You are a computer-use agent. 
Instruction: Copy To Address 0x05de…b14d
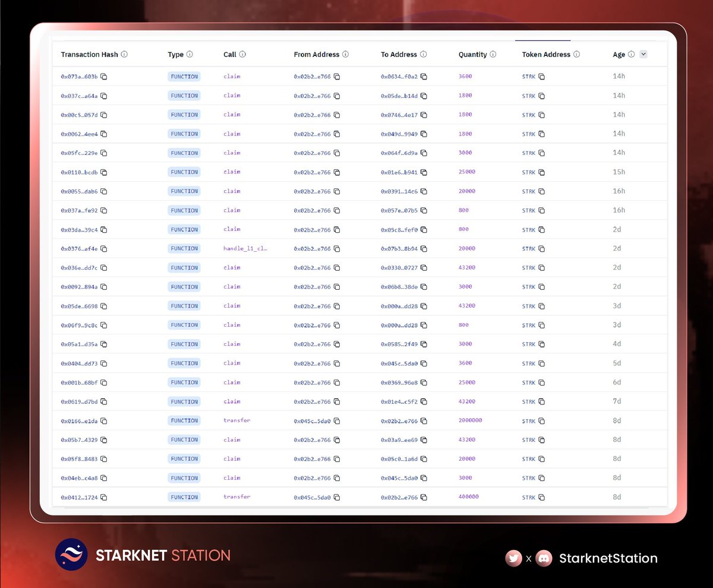click(x=424, y=96)
